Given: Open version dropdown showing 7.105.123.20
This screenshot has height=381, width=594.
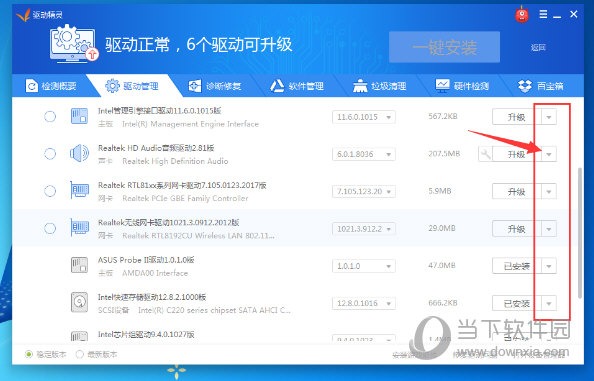Looking at the screenshot, I should pos(364,192).
